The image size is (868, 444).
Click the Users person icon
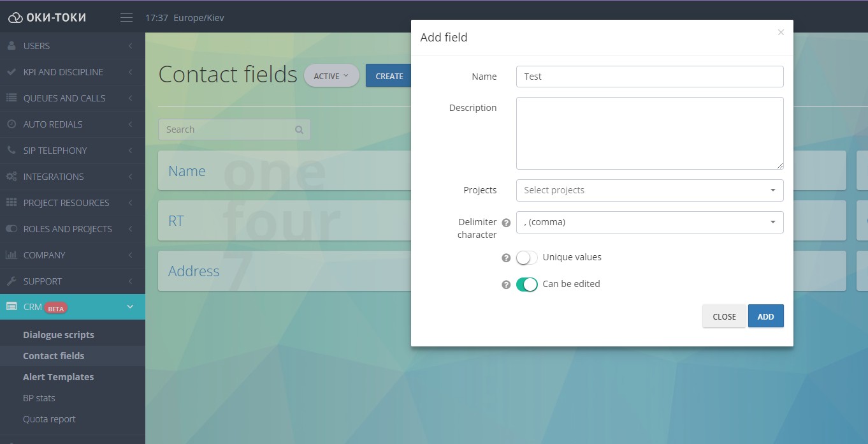click(11, 46)
